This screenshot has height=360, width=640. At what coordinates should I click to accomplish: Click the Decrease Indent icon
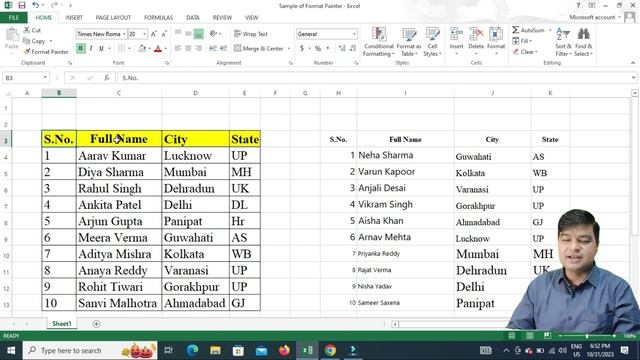[x=213, y=48]
